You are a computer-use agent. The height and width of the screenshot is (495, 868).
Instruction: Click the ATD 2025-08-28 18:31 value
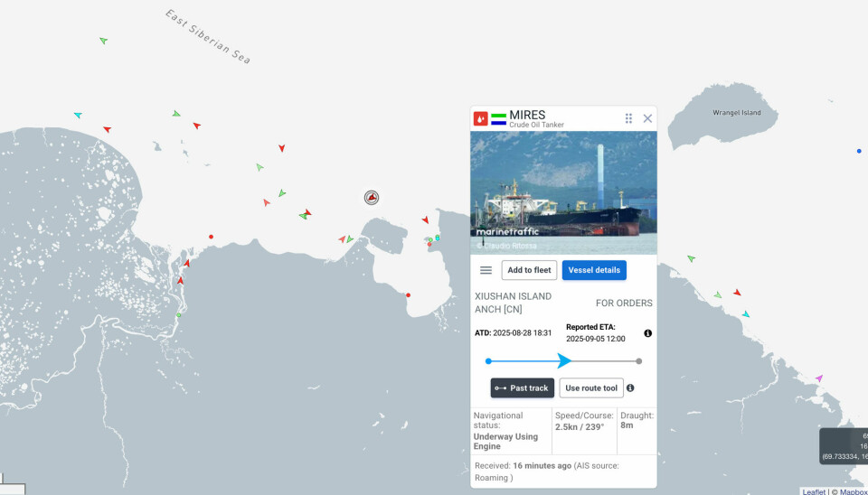click(522, 333)
